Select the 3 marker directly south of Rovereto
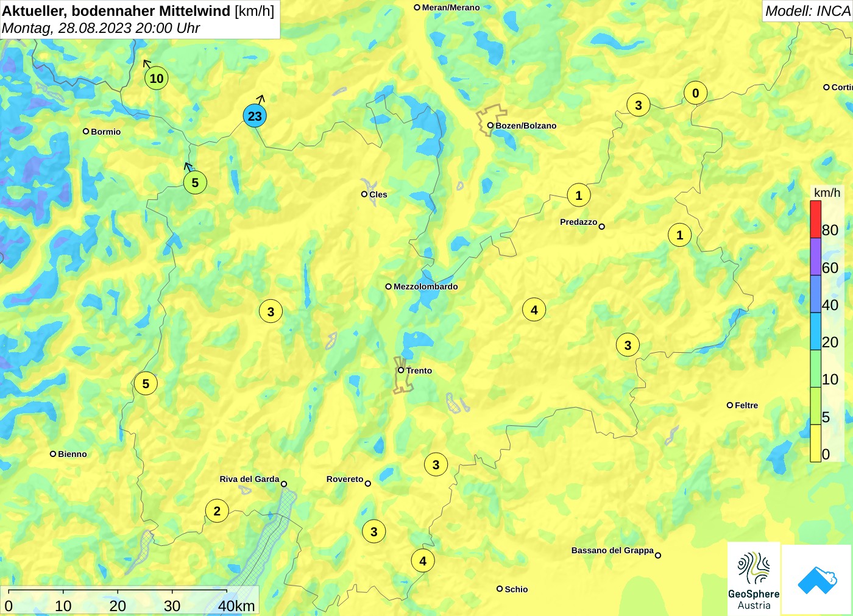 pos(374,531)
